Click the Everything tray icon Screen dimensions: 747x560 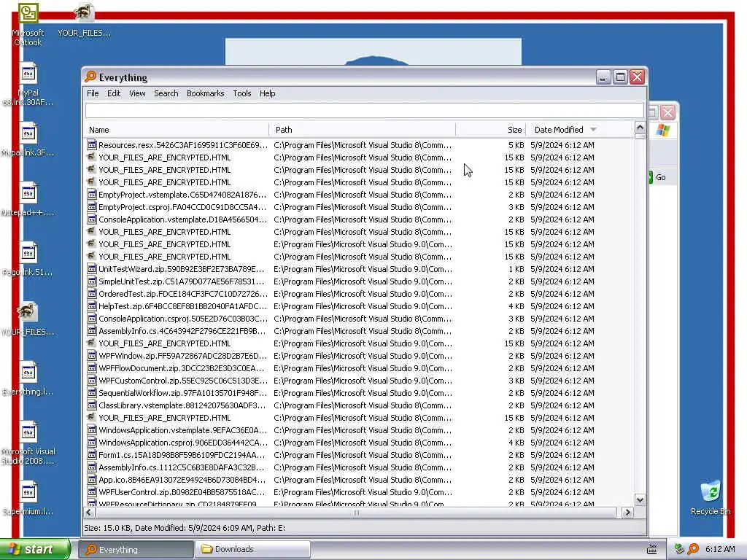coord(693,550)
